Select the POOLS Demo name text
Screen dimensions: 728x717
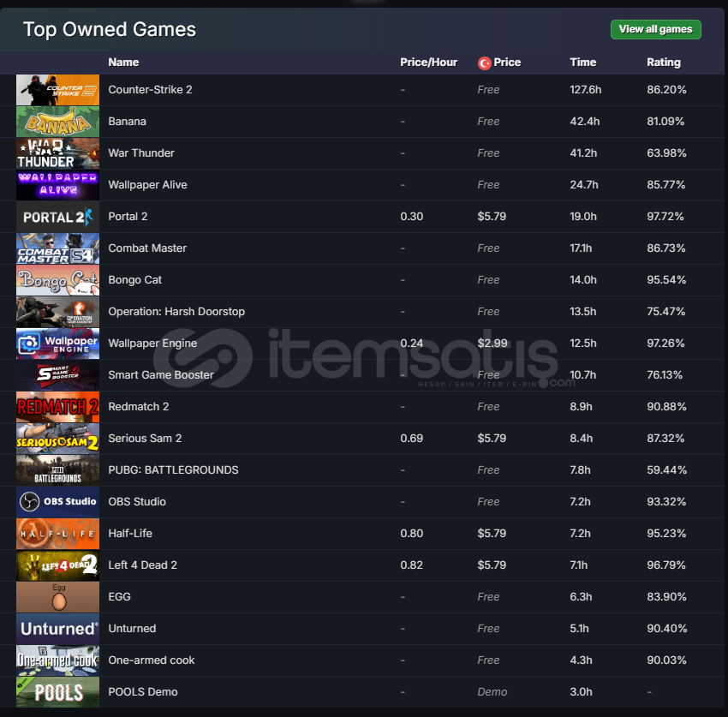[143, 691]
